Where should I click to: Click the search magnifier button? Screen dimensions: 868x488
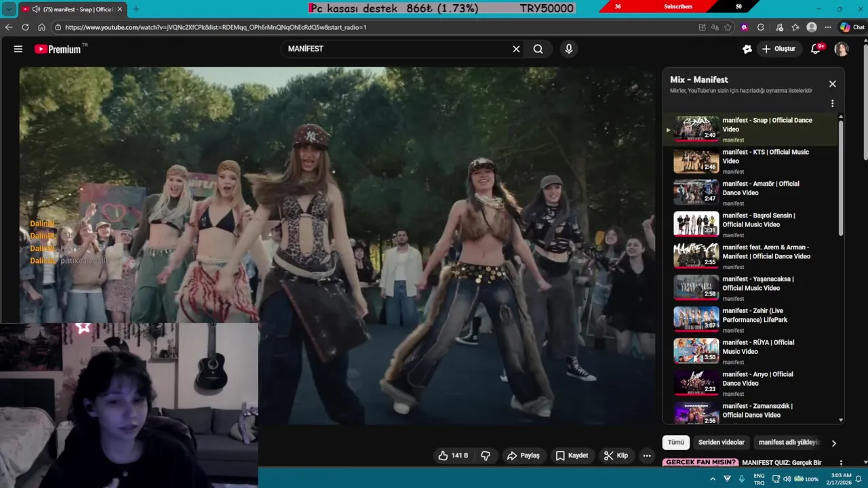pyautogui.click(x=538, y=49)
